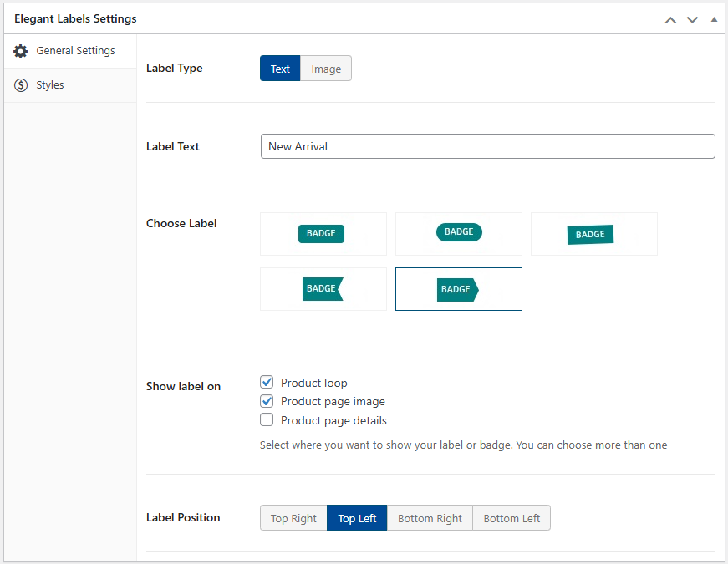Move panel up with the up chevron
Viewport: 728px width, 564px height.
670,19
